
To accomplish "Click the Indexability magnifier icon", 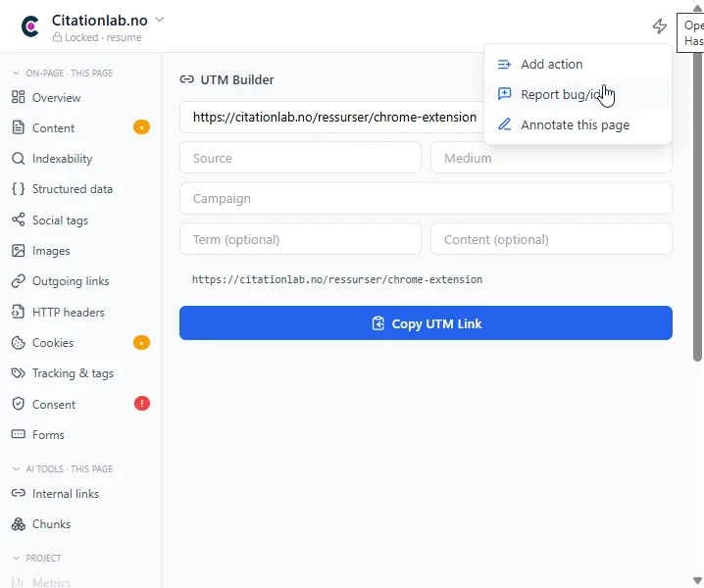I will point(18,159).
